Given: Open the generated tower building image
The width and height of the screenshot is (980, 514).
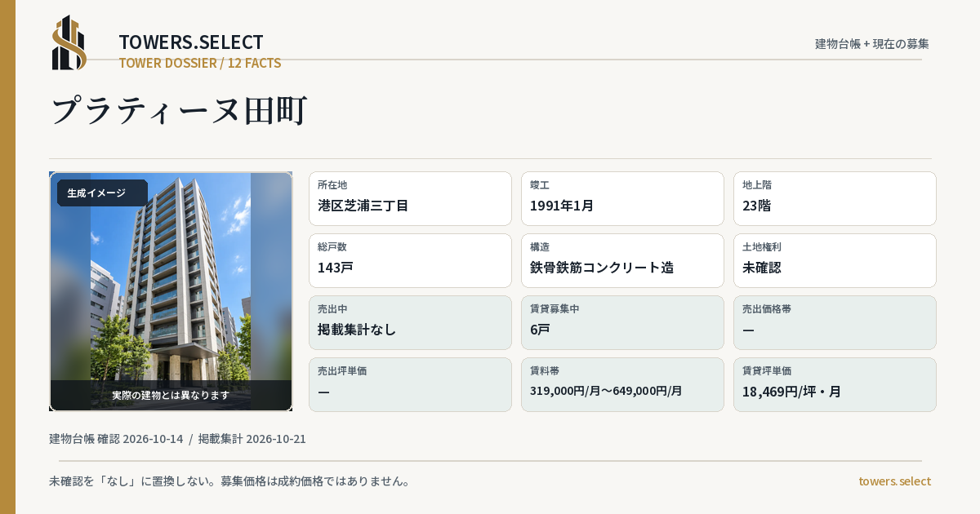Looking at the screenshot, I should click(x=171, y=291).
